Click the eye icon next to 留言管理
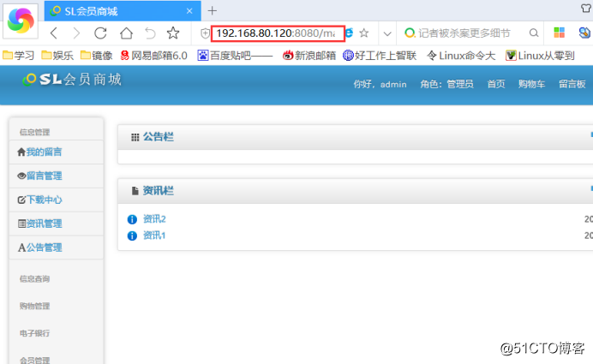Image resolution: width=593 pixels, height=364 pixels. click(21, 176)
